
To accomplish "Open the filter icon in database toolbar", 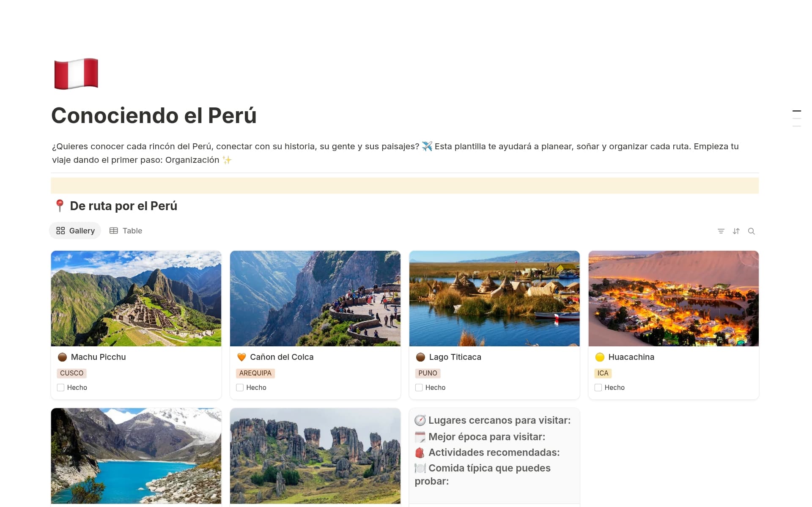I will click(x=721, y=231).
